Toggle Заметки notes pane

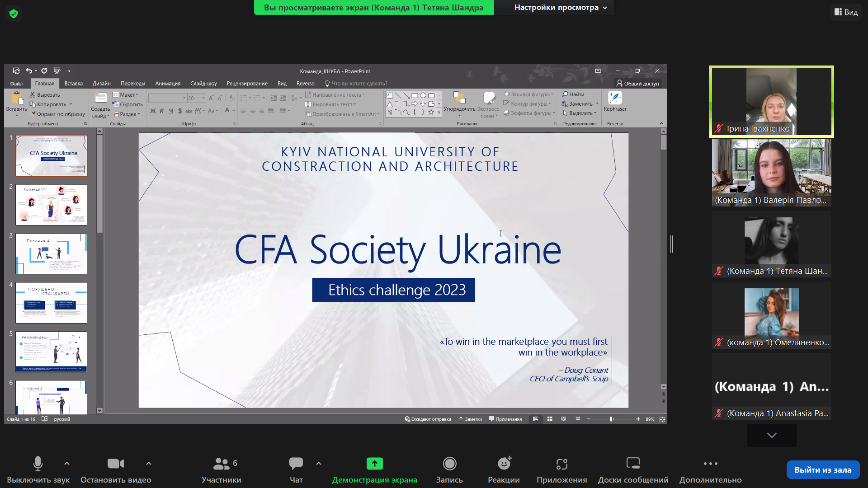point(470,419)
